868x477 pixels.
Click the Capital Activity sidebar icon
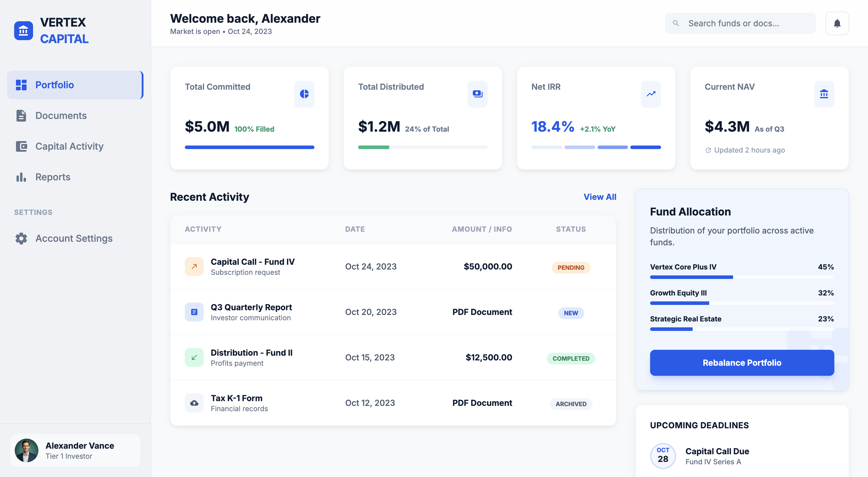(21, 146)
